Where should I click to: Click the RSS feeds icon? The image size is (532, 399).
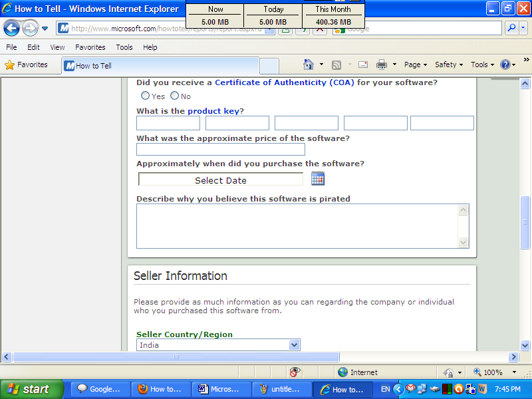coord(336,65)
